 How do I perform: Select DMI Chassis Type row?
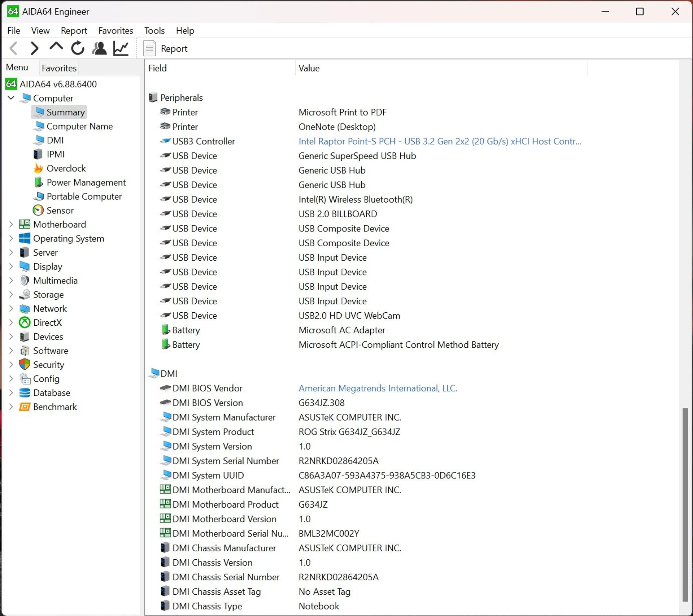[x=250, y=606]
